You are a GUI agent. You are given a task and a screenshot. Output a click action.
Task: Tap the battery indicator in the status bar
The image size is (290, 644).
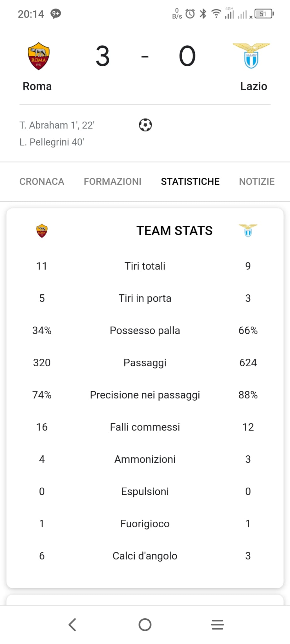click(264, 14)
